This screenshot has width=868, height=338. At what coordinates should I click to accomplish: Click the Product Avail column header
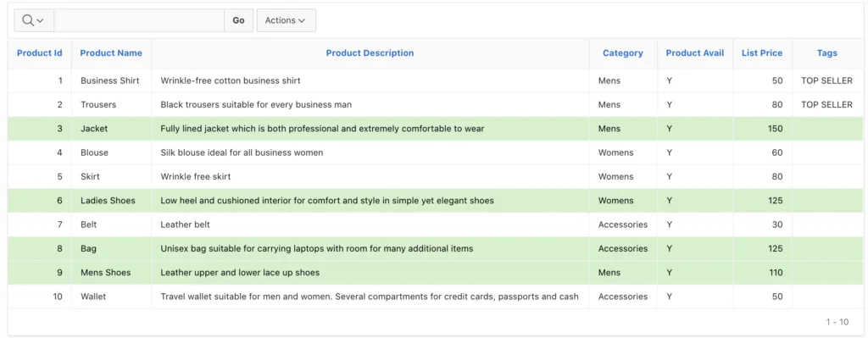695,53
